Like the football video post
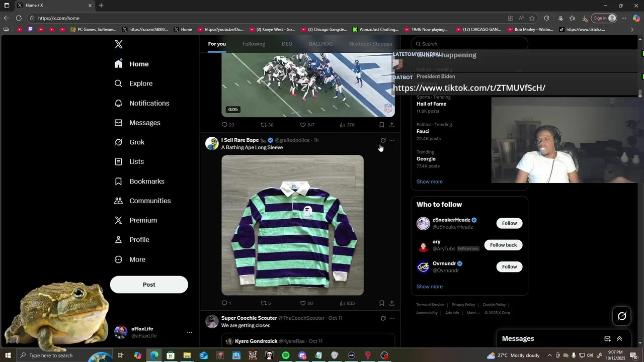 pos(307,125)
